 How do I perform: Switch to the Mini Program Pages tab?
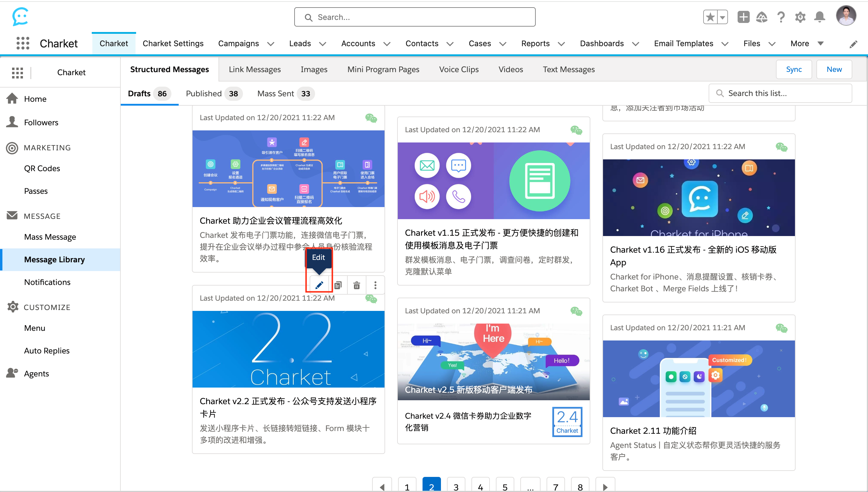coord(383,69)
